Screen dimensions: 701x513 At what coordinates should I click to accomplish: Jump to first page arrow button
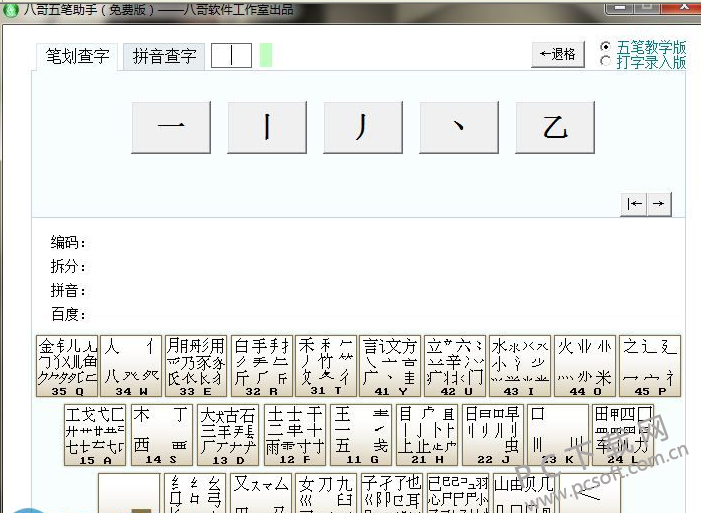click(x=634, y=204)
